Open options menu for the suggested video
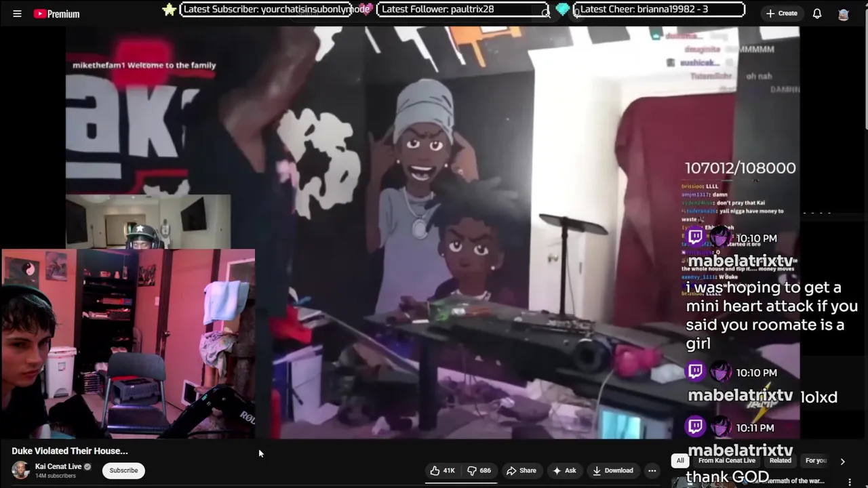868x488 pixels. (x=850, y=482)
